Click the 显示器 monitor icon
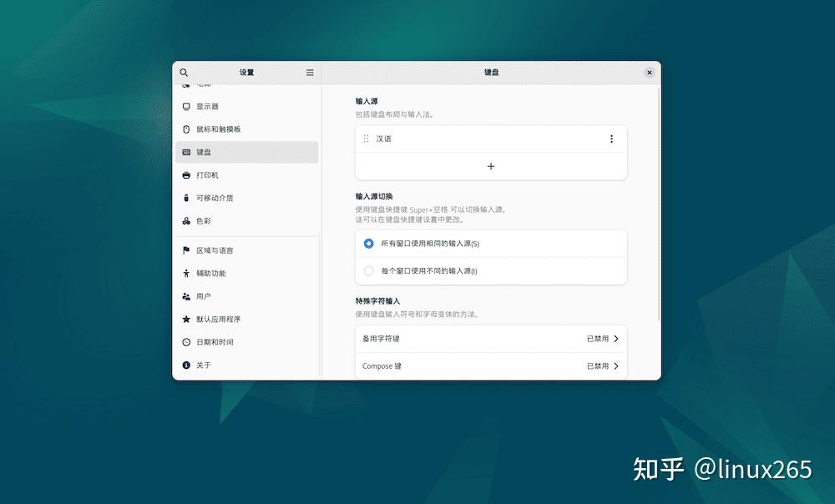Screen dimensions: 835x504 186,107
